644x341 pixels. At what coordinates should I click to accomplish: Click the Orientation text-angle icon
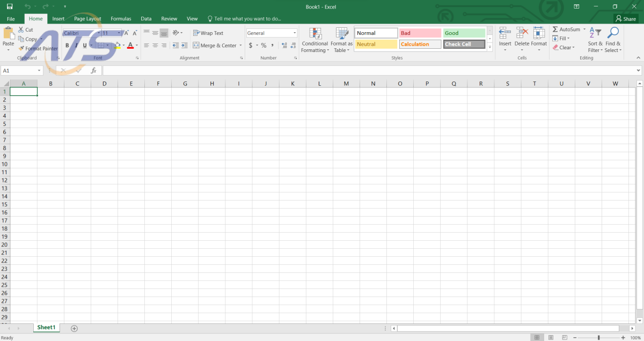coord(176,33)
